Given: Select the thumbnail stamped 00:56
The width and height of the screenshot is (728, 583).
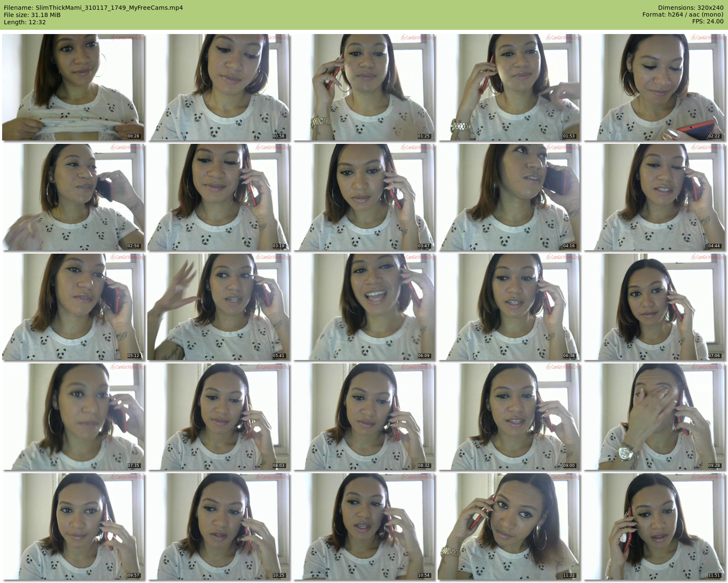Looking at the screenshot, I should coord(218,87).
